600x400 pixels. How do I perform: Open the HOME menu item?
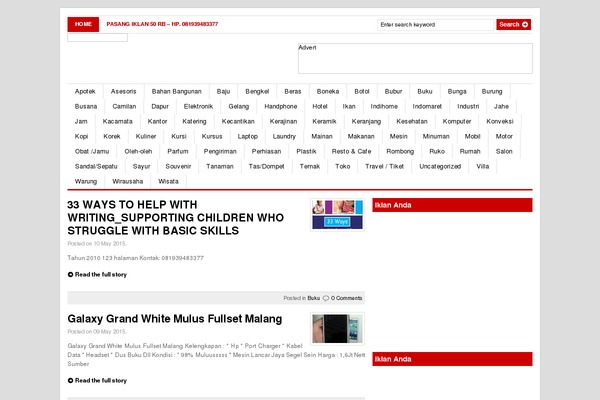(x=83, y=24)
